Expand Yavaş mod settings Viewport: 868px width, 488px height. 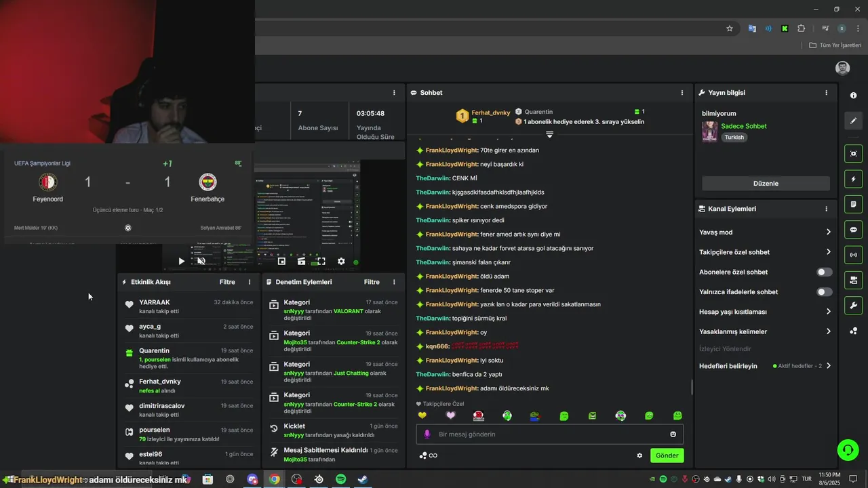coord(765,232)
